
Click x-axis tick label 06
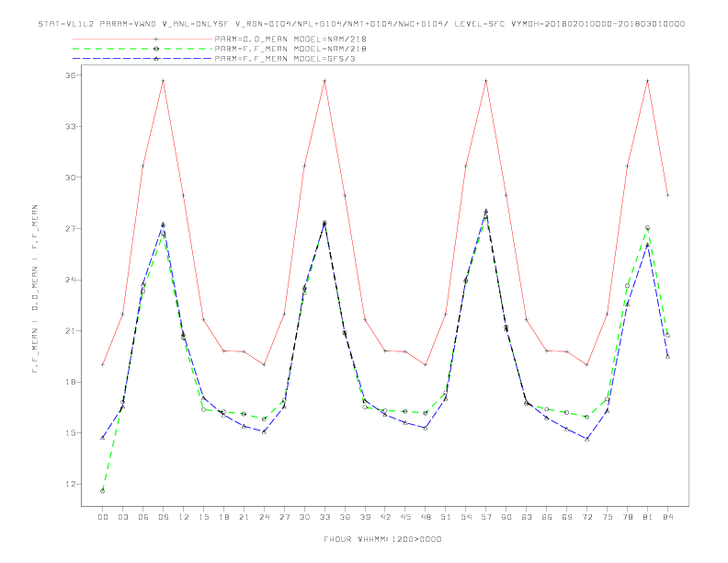click(x=143, y=517)
